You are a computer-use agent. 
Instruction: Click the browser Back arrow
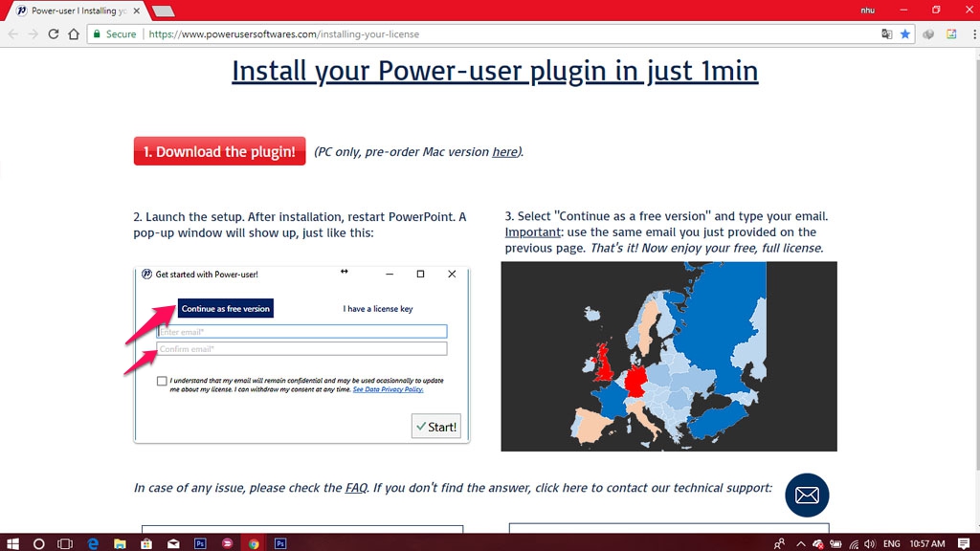pos(13,34)
